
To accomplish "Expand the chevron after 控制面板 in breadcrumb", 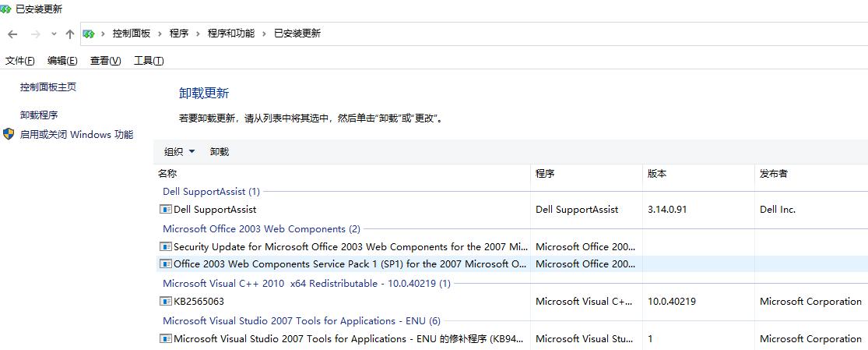I will coord(160,34).
